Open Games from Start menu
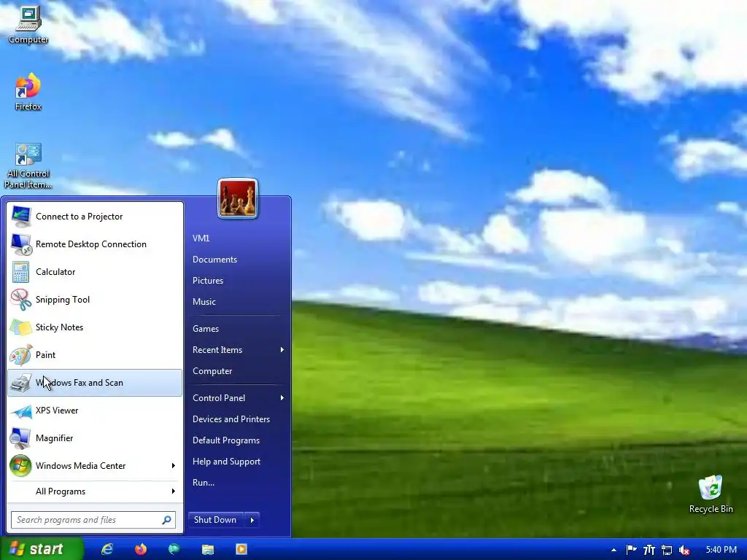This screenshot has width=747, height=560. [206, 329]
